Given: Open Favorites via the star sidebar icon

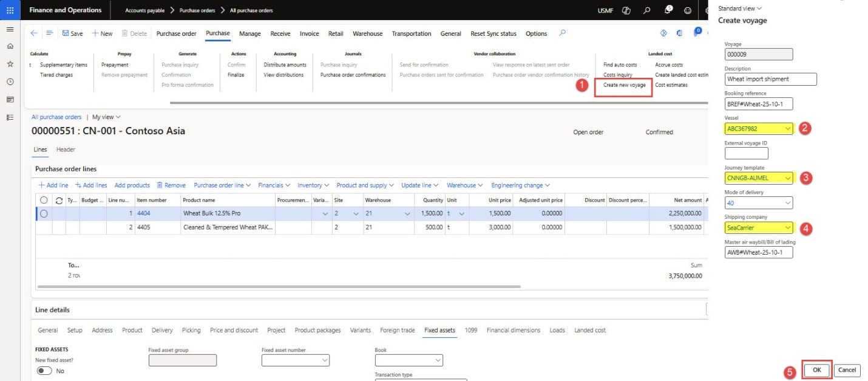Looking at the screenshot, I should point(10,63).
